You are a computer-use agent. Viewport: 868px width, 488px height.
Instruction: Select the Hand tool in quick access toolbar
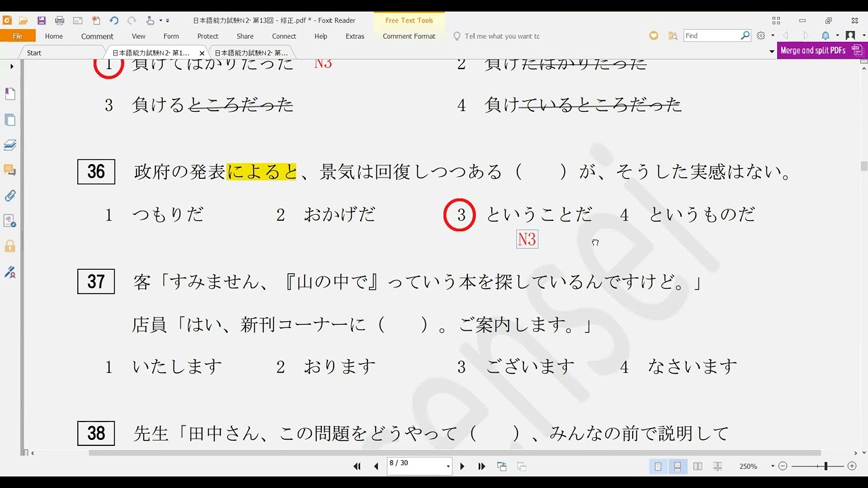150,20
